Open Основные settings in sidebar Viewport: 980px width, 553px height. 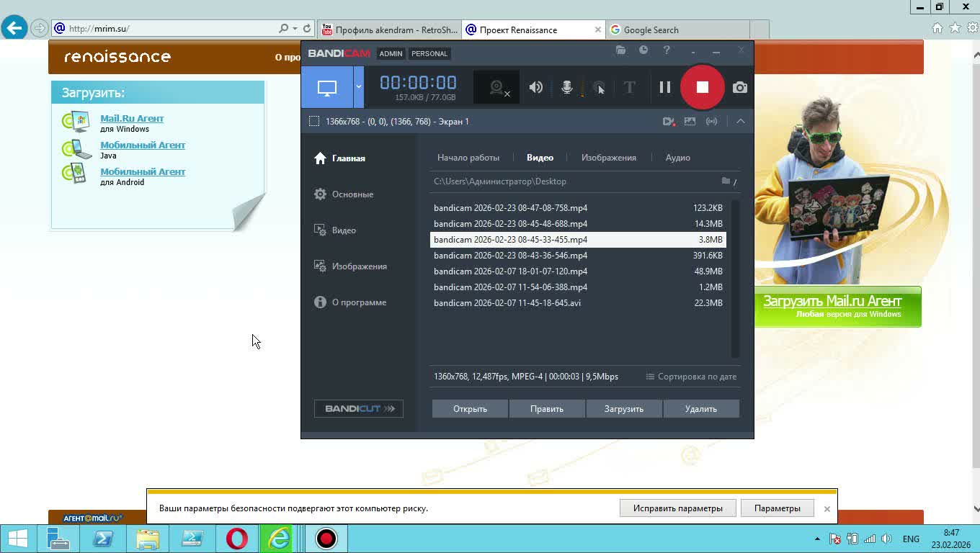tap(352, 194)
